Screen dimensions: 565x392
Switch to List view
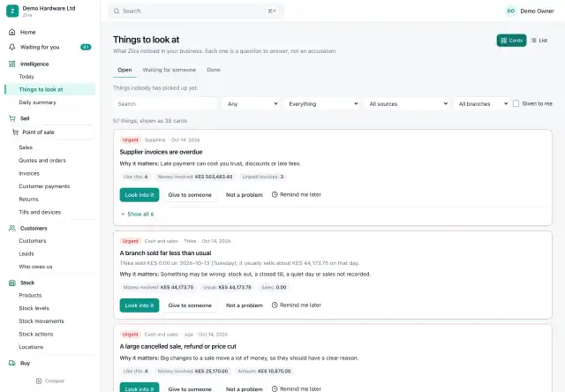tap(539, 41)
